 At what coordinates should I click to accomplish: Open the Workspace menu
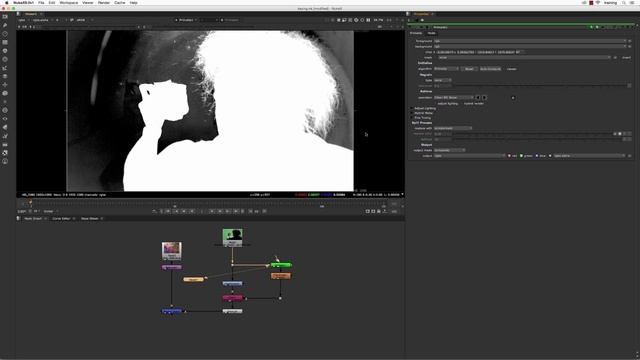point(69,2)
